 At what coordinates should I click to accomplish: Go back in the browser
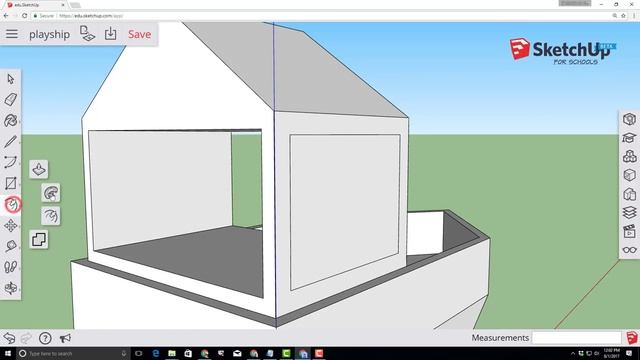pos(6,16)
